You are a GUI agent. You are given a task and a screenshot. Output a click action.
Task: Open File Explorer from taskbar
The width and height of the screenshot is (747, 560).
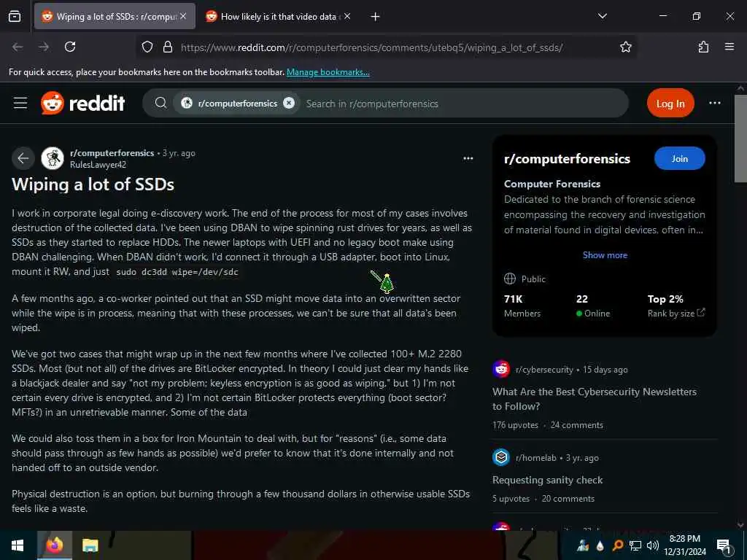pos(90,545)
